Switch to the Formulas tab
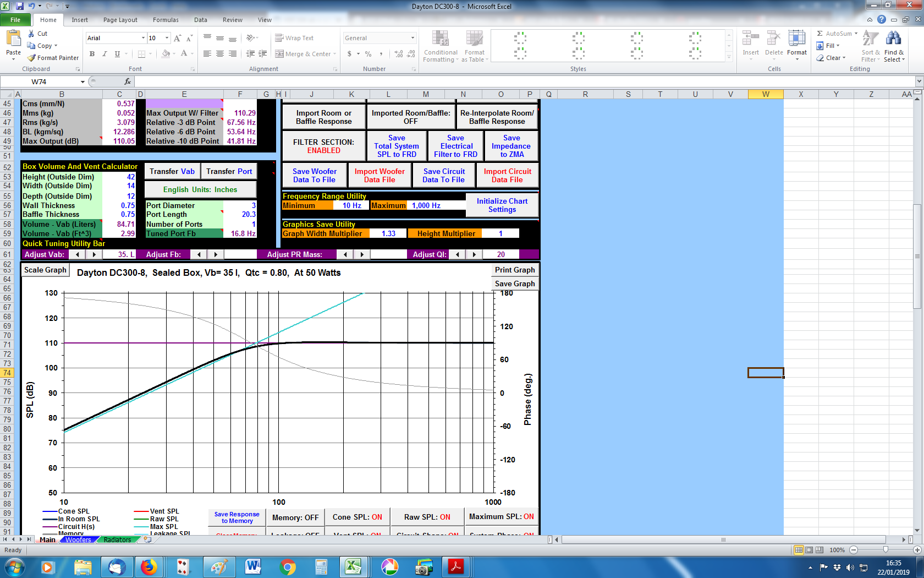924x578 pixels. click(x=166, y=20)
